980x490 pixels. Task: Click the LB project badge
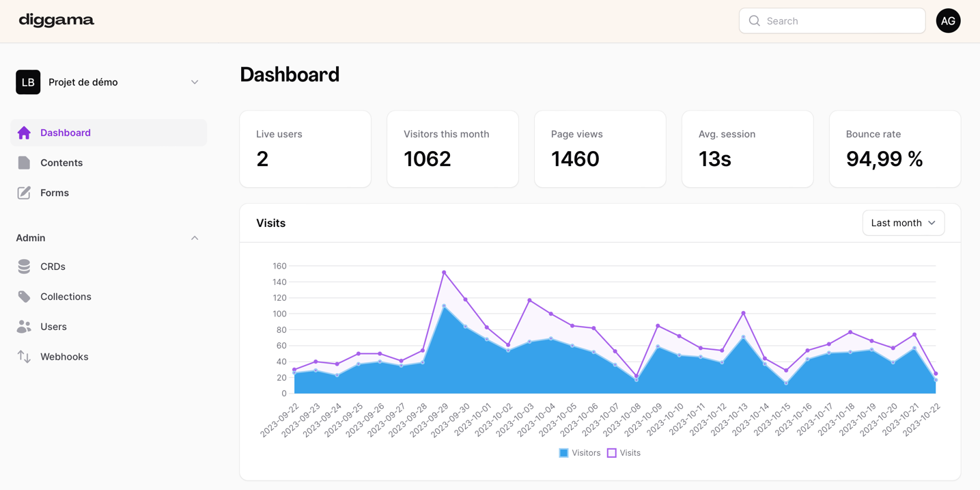[x=28, y=82]
